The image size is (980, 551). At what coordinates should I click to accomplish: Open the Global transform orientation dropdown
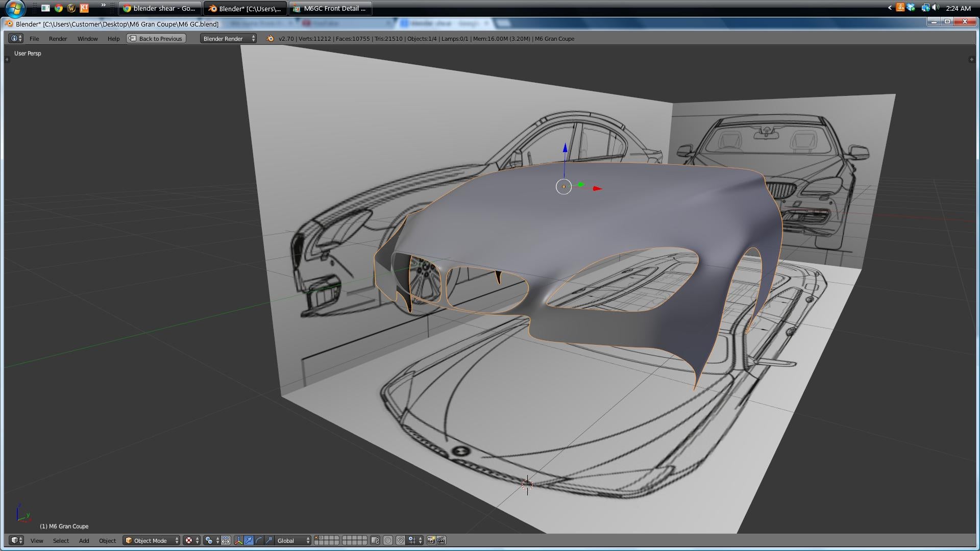(293, 540)
